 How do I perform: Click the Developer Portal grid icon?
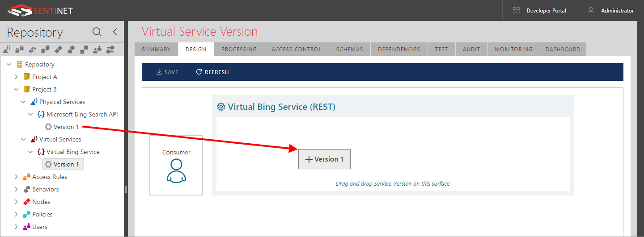pyautogui.click(x=516, y=10)
